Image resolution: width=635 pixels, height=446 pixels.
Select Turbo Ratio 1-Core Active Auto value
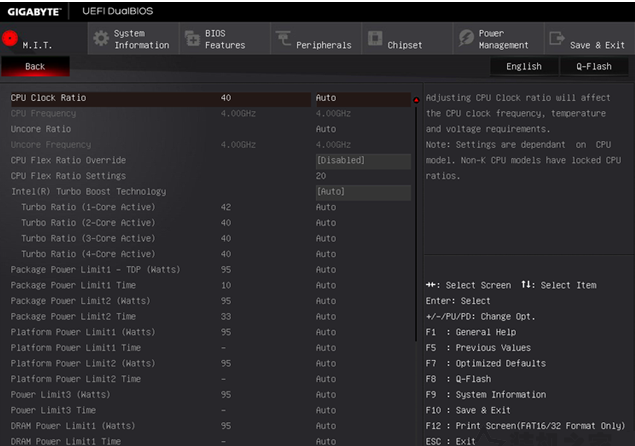(326, 207)
